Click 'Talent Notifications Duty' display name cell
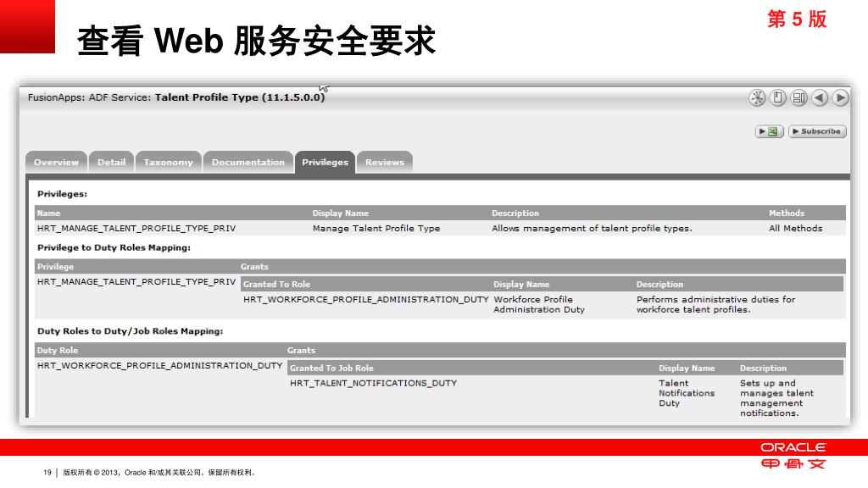The height and width of the screenshot is (488, 868). (x=687, y=393)
